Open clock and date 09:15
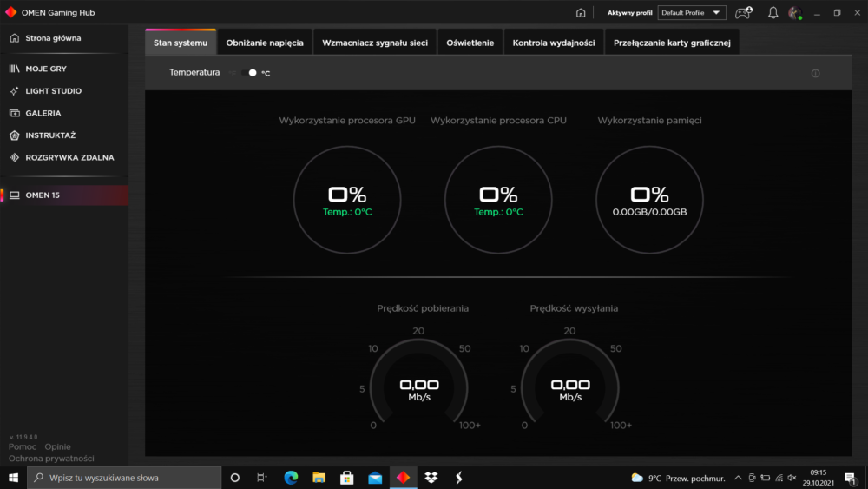868x489 pixels. click(819, 478)
